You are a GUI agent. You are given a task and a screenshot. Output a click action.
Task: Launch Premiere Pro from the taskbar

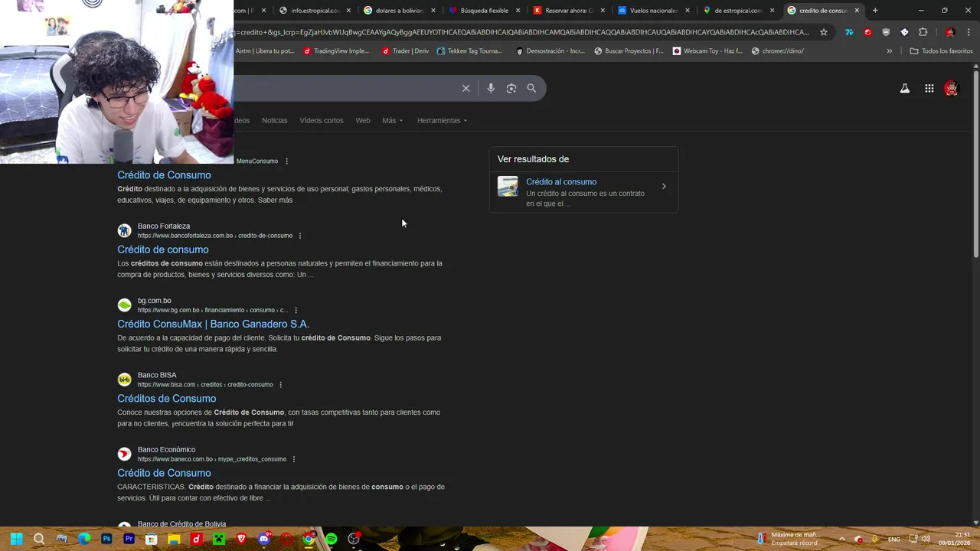(x=129, y=539)
